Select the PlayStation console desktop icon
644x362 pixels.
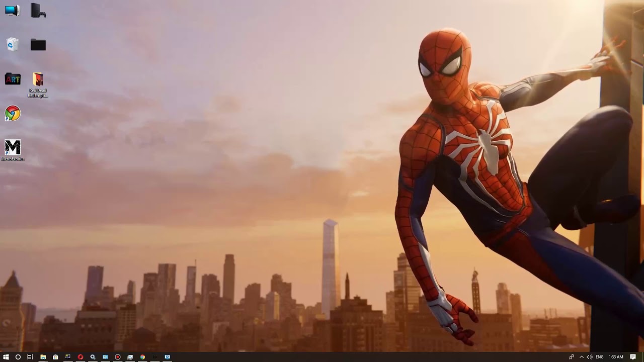pos(38,11)
